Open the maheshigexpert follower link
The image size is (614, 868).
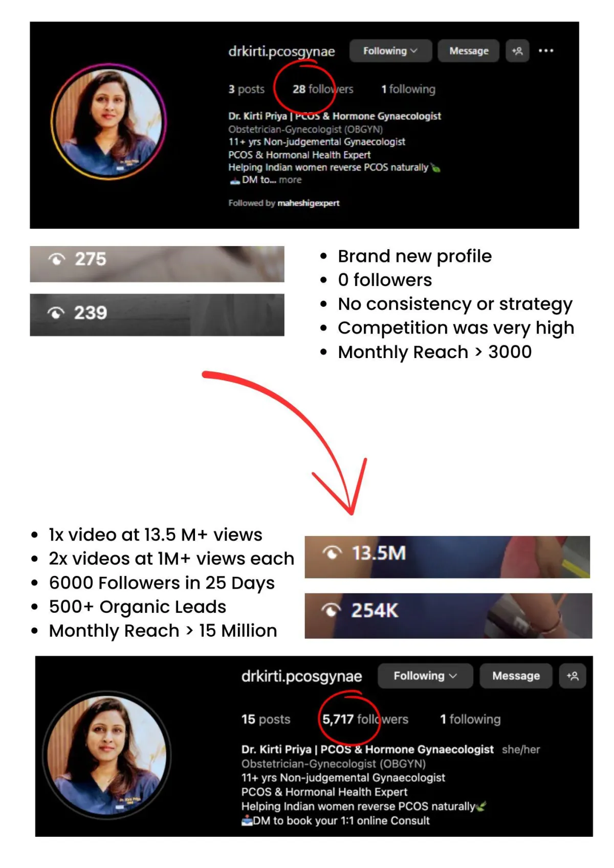tap(309, 203)
